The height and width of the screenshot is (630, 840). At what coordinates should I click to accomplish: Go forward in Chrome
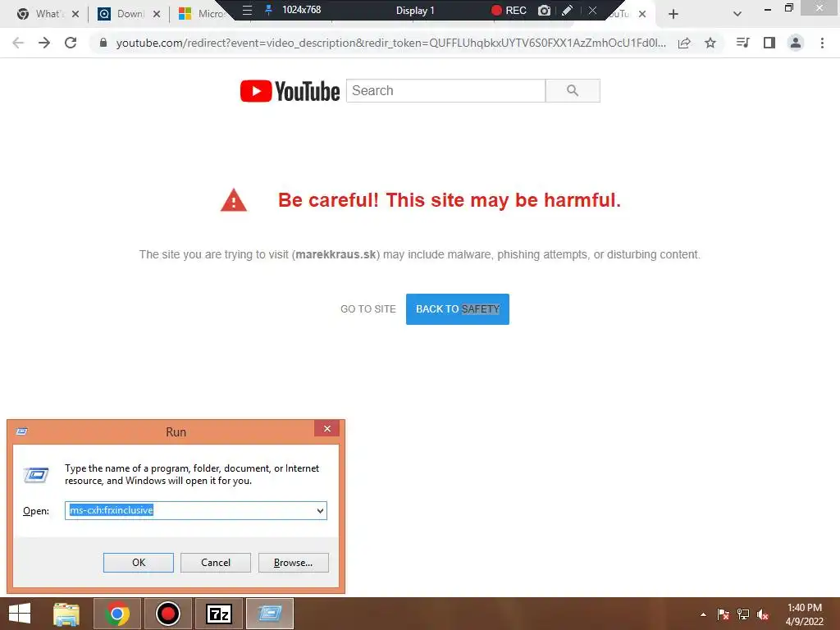click(x=44, y=43)
